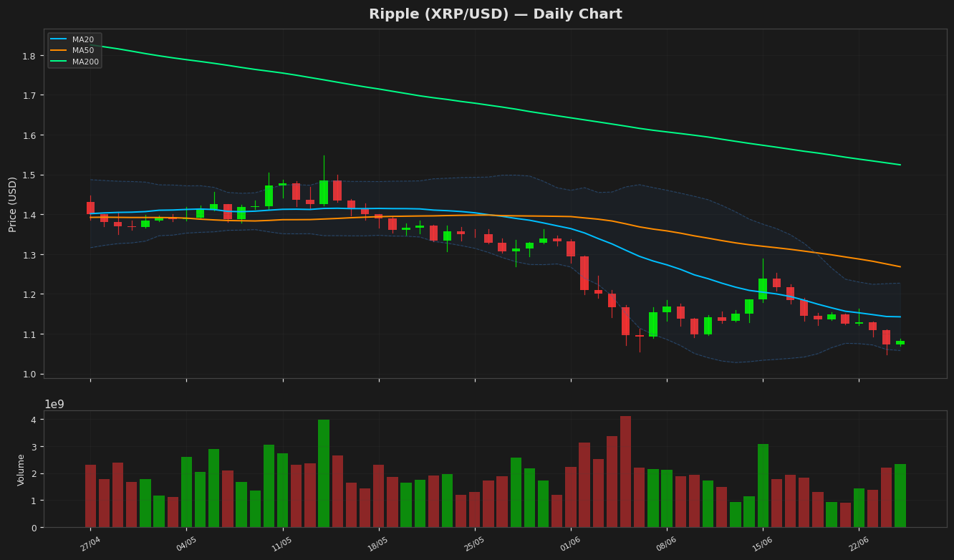Click the 1.5 price axis tick label
The height and width of the screenshot is (560, 954).
coord(29,175)
